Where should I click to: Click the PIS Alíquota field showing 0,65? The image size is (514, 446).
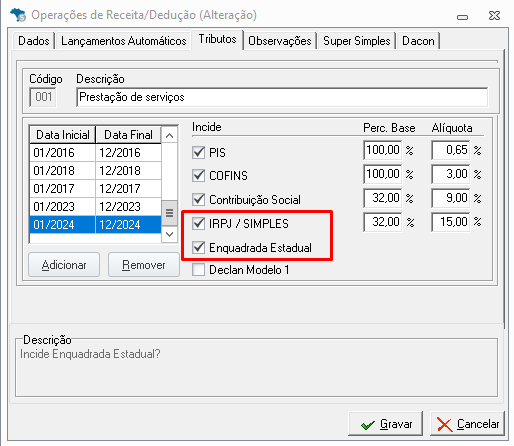(450, 150)
